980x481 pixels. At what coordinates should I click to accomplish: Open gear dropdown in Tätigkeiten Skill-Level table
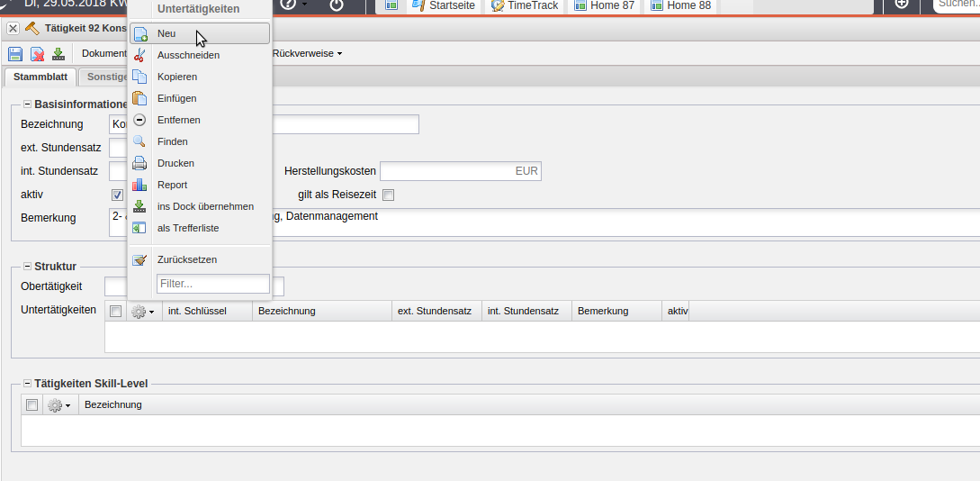point(59,405)
